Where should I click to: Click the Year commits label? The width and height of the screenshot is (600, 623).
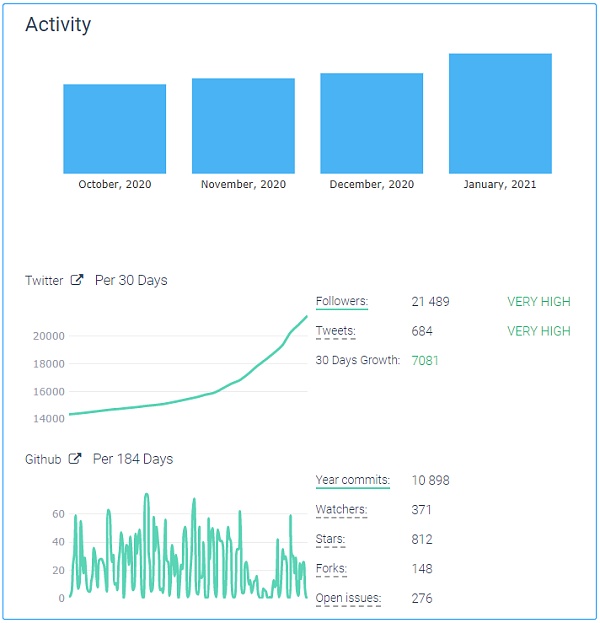click(352, 480)
